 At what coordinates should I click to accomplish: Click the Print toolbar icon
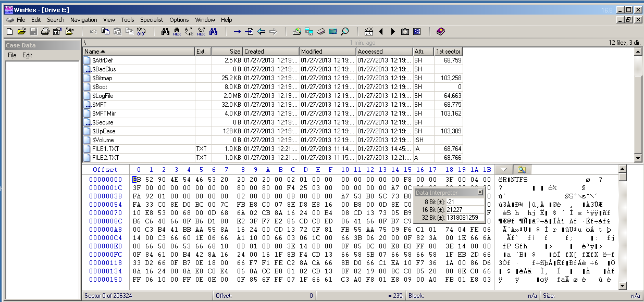[x=45, y=32]
